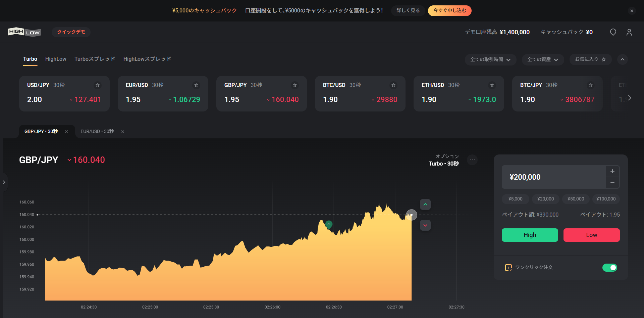Open the 全ての資産 dropdown

[543, 59]
